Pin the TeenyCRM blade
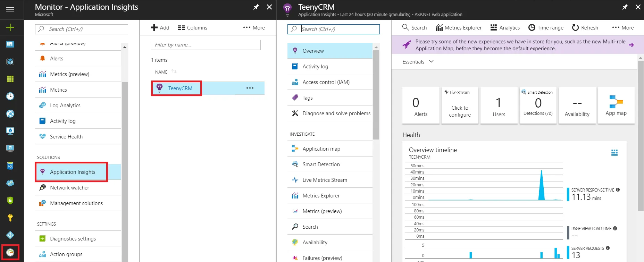 click(625, 7)
